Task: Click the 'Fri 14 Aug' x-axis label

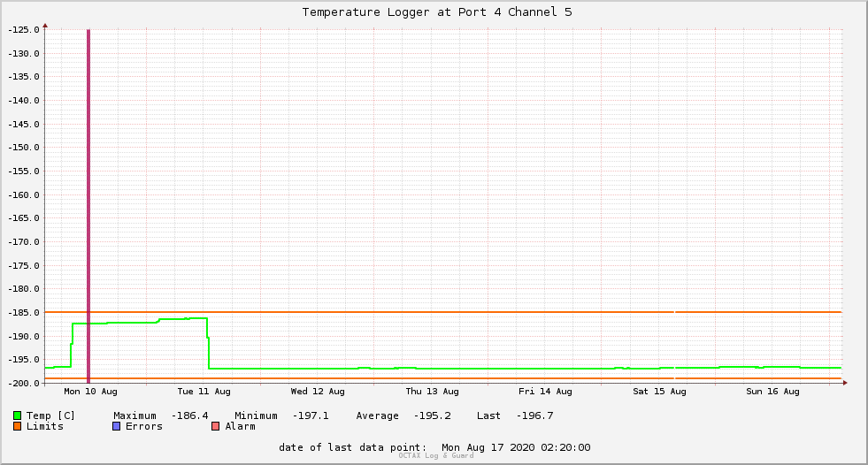Action: click(x=545, y=392)
